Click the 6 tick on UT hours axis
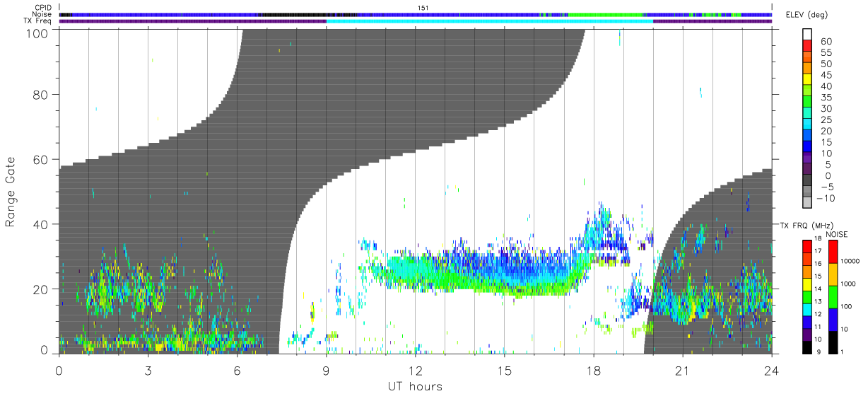The image size is (868, 401). click(x=237, y=371)
